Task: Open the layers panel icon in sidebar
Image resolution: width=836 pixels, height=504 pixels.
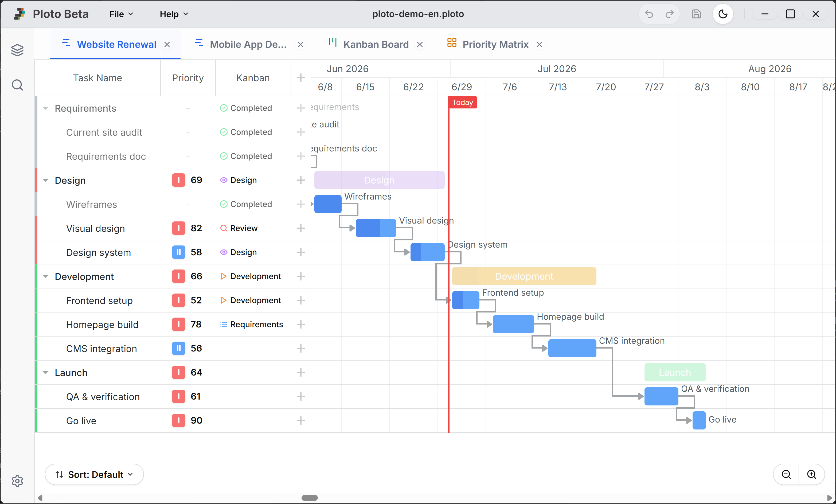Action: point(17,50)
